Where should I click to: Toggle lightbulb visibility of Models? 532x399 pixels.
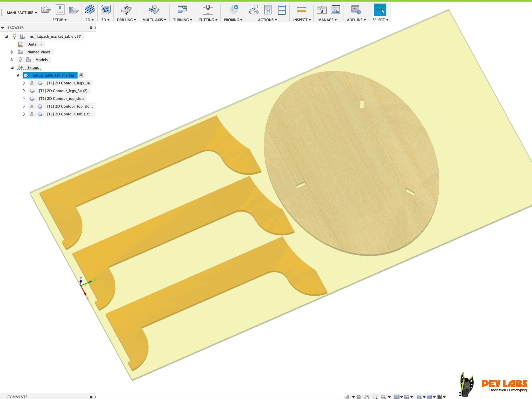[x=20, y=60]
